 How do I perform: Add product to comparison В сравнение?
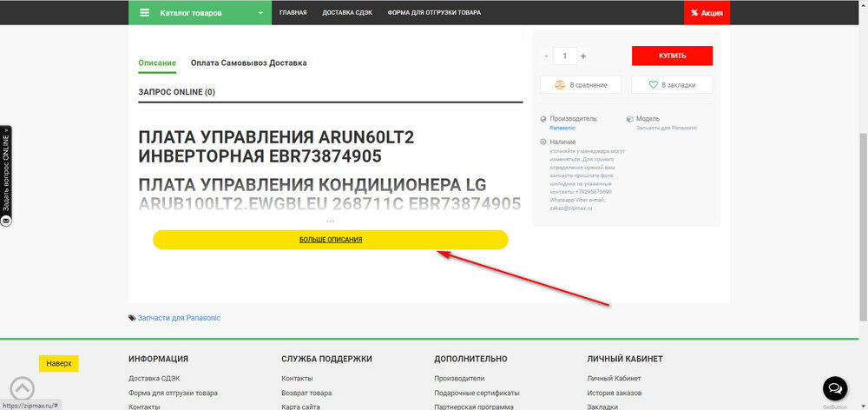click(581, 84)
